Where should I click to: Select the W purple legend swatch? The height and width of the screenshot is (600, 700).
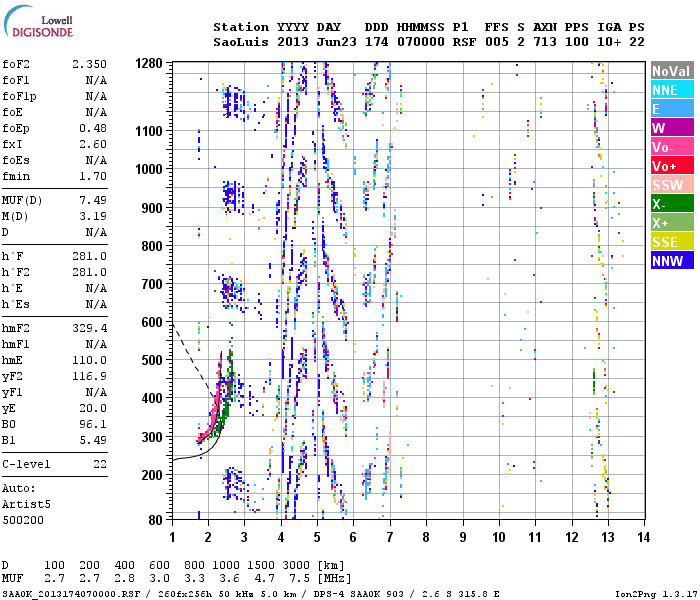coord(672,128)
